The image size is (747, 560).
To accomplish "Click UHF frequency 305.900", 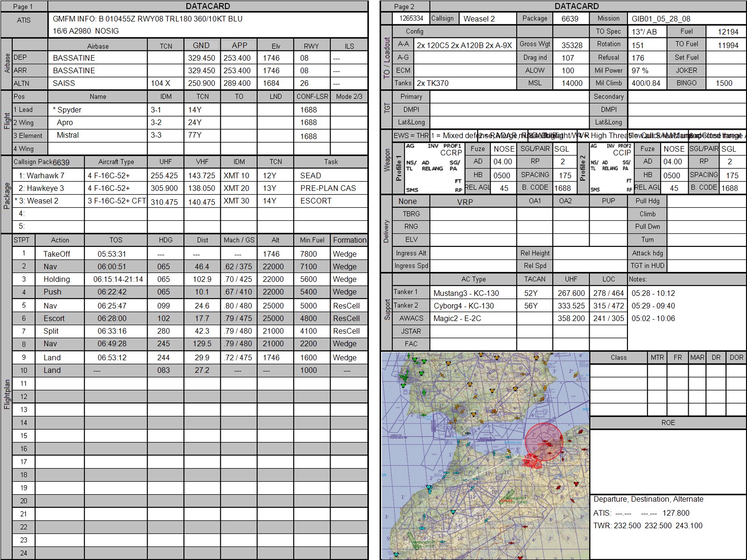I will tap(164, 188).
